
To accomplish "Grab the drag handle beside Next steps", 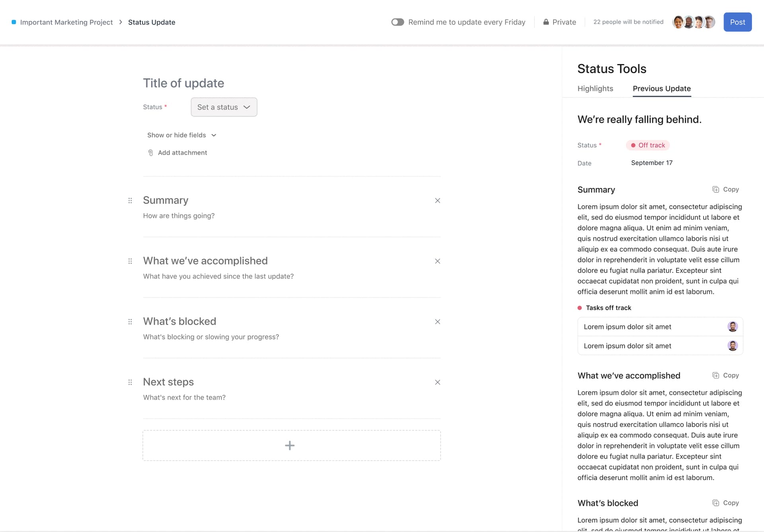I will (130, 382).
